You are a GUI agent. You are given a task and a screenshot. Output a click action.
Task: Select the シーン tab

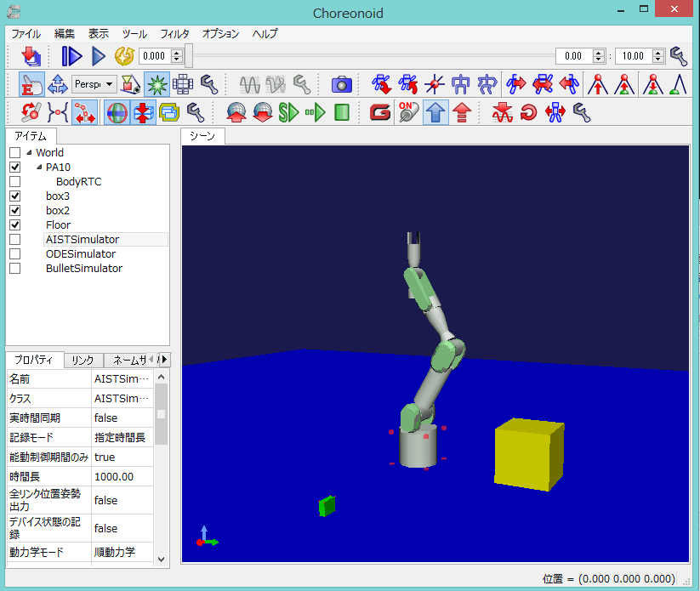[202, 136]
